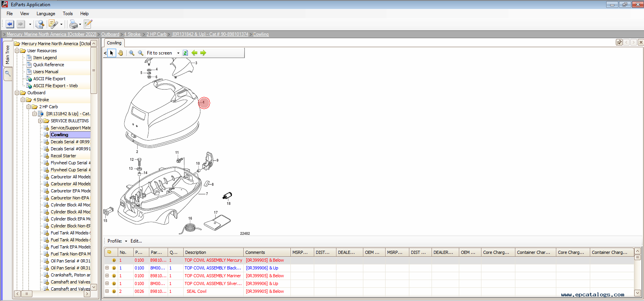Collapse image toolbar with the '<' chevron
644x301 pixels.
(105, 53)
